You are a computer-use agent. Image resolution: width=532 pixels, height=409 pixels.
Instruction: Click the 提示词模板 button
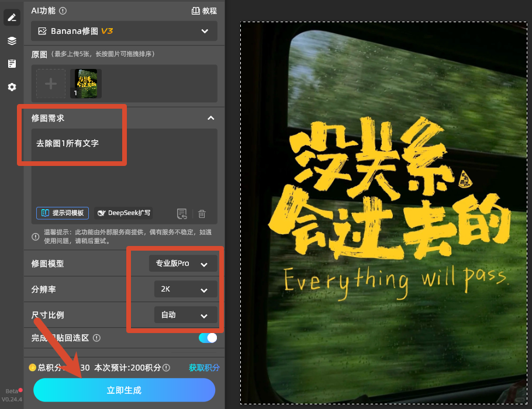tap(63, 213)
